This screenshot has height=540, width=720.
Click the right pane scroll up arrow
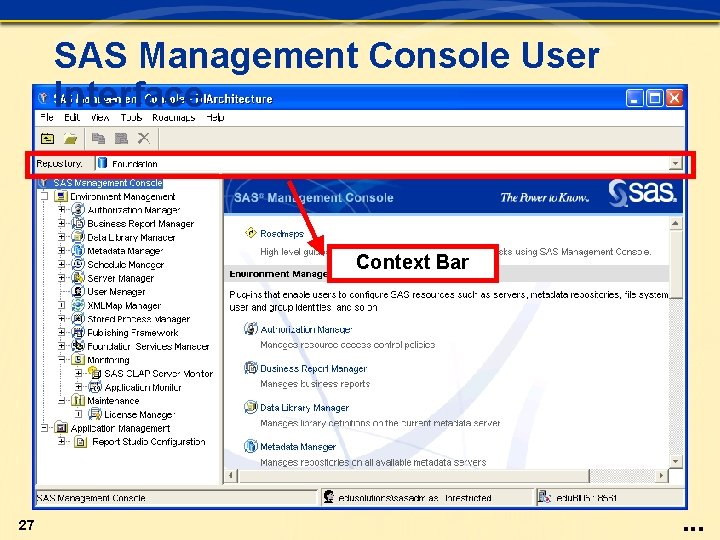pos(675,223)
